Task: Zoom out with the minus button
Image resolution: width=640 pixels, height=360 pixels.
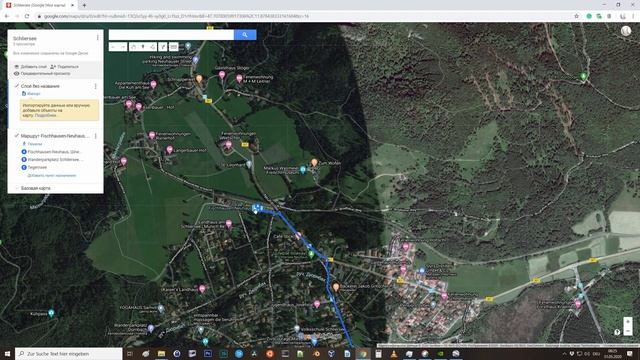Action: (628, 331)
